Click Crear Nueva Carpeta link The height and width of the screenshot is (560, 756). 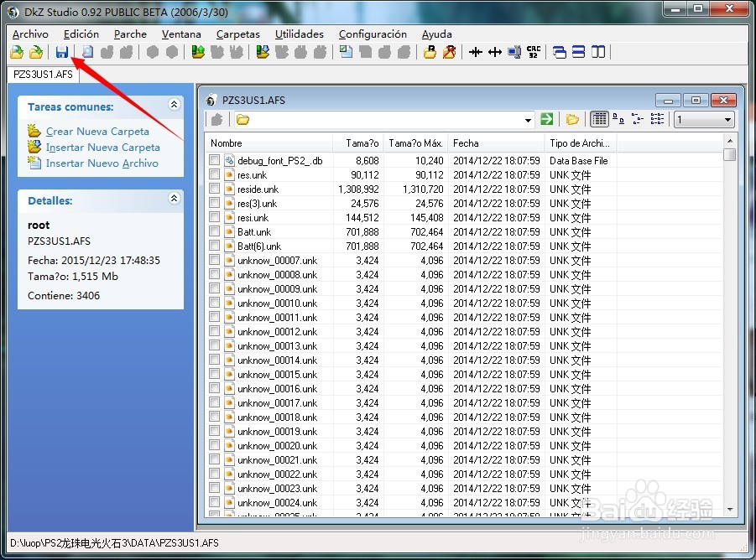(x=97, y=132)
